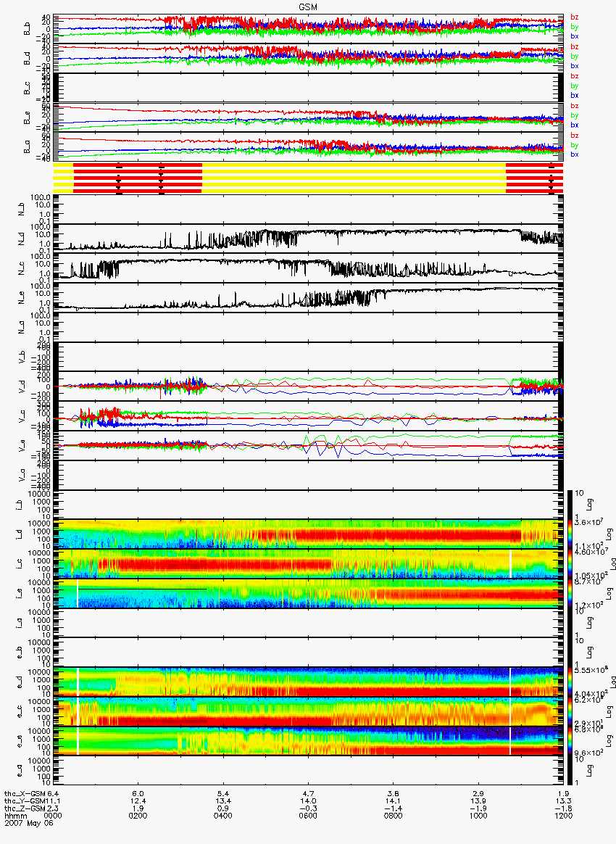Click the thc_Y-GSM row label
The height and width of the screenshot is (844, 616).
[x=25, y=801]
